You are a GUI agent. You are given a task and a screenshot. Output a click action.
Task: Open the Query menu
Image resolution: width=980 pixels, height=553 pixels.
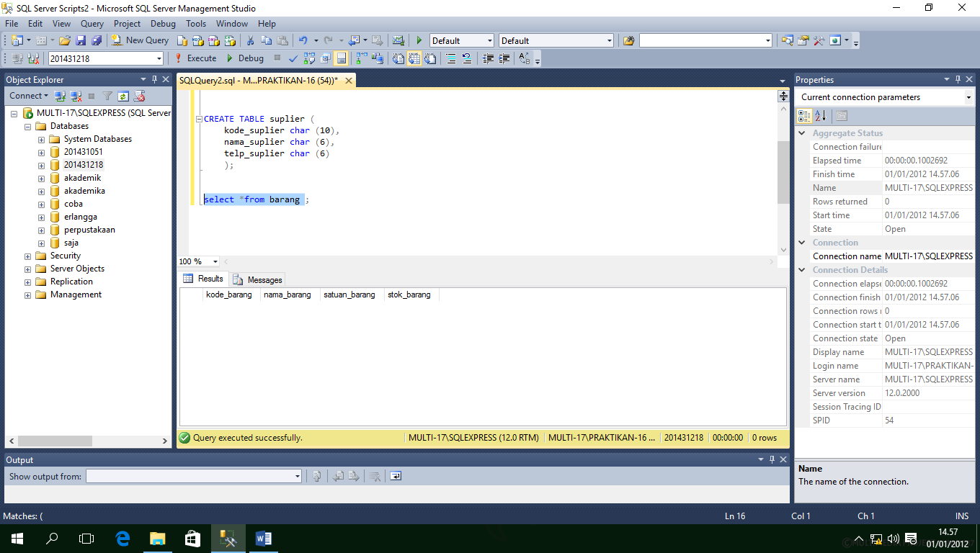(x=92, y=23)
